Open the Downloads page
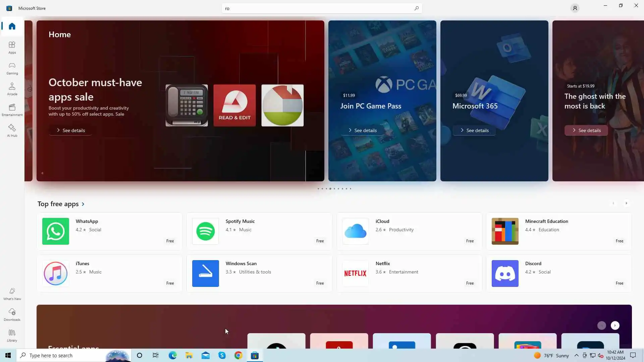The image size is (644, 362). coord(12,314)
